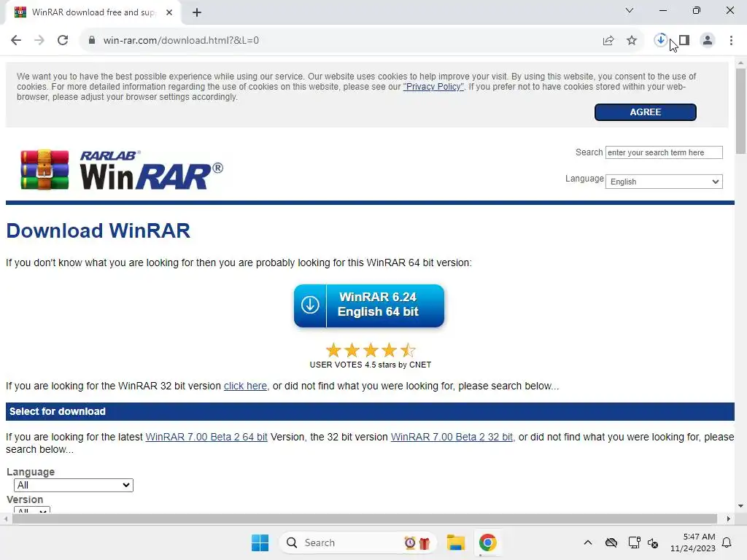
Task: Expand the Language filter set to All
Action: point(74,485)
